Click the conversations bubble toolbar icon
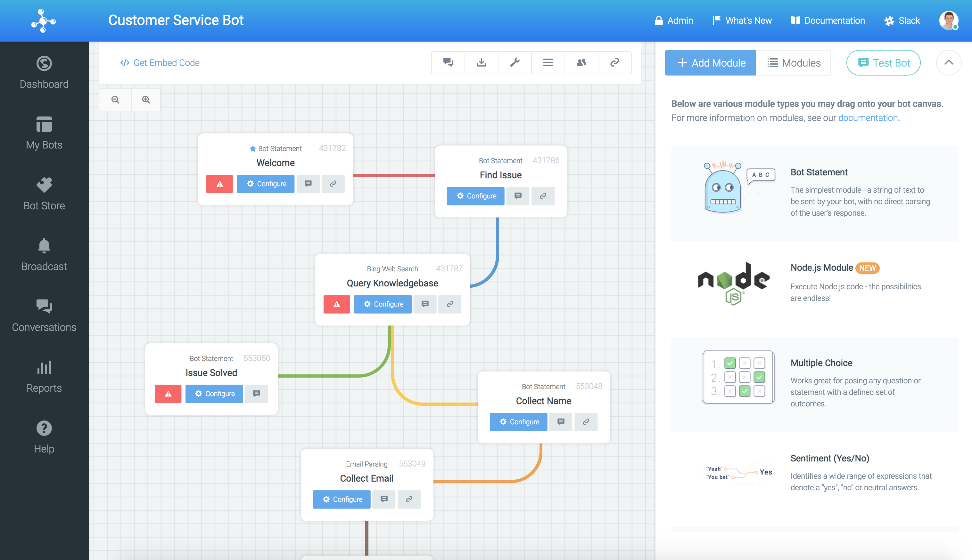 [448, 62]
